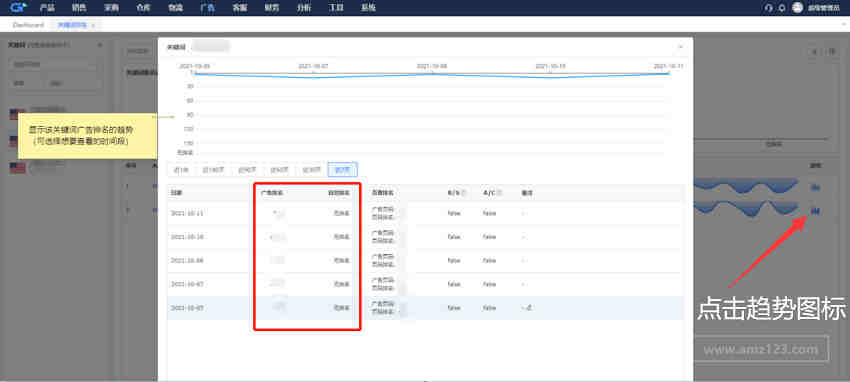Screen dimensions: 850x382
Task: Close the keyword tab next to Dashboard
Action: point(93,25)
